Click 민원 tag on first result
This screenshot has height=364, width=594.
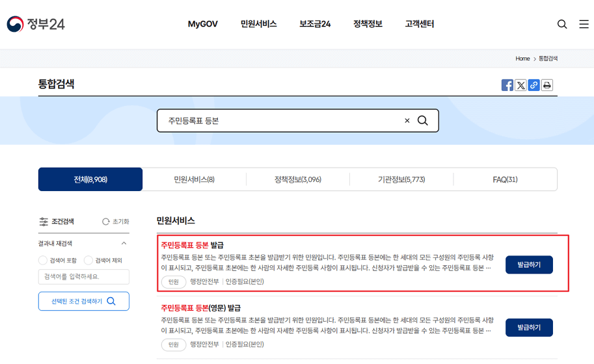pos(174,282)
